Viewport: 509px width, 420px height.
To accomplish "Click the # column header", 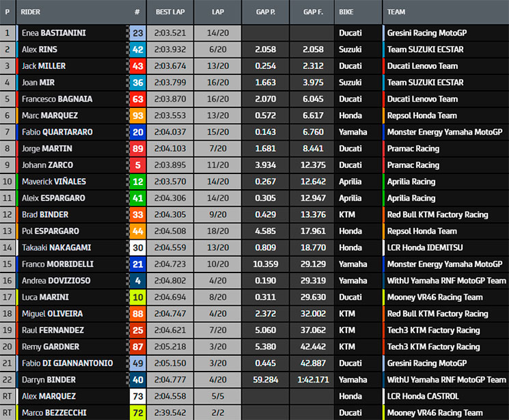I will [137, 12].
